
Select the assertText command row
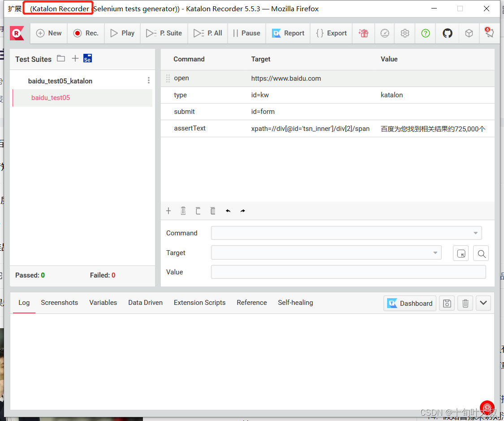327,128
